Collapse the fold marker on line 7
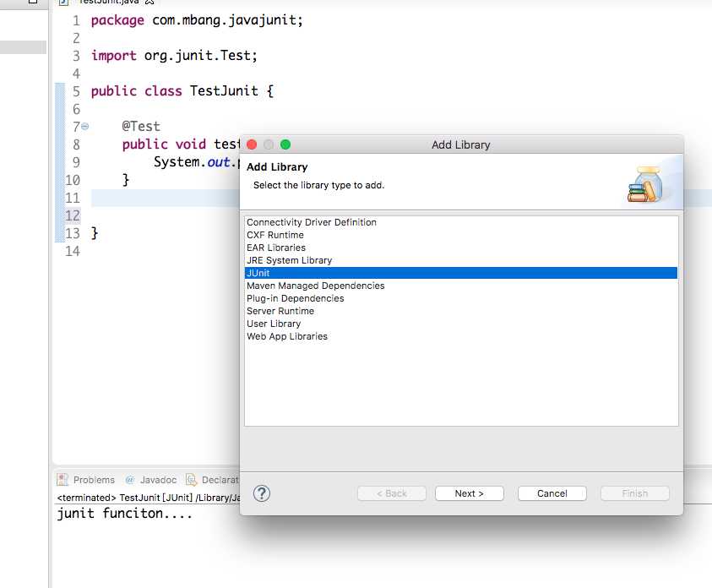Image resolution: width=712 pixels, height=588 pixels. [85, 126]
